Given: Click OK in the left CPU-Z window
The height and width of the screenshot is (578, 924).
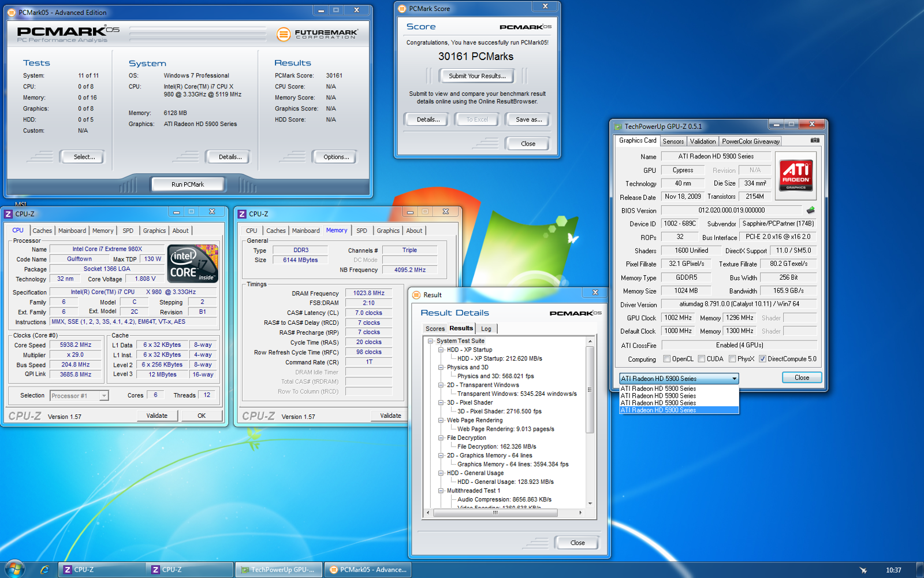Looking at the screenshot, I should pos(202,416).
